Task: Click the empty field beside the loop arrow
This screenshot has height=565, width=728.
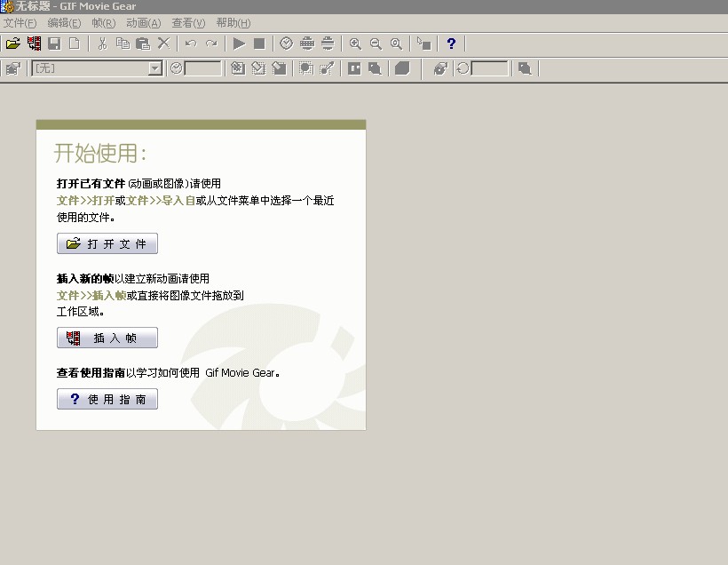Action: click(x=490, y=68)
